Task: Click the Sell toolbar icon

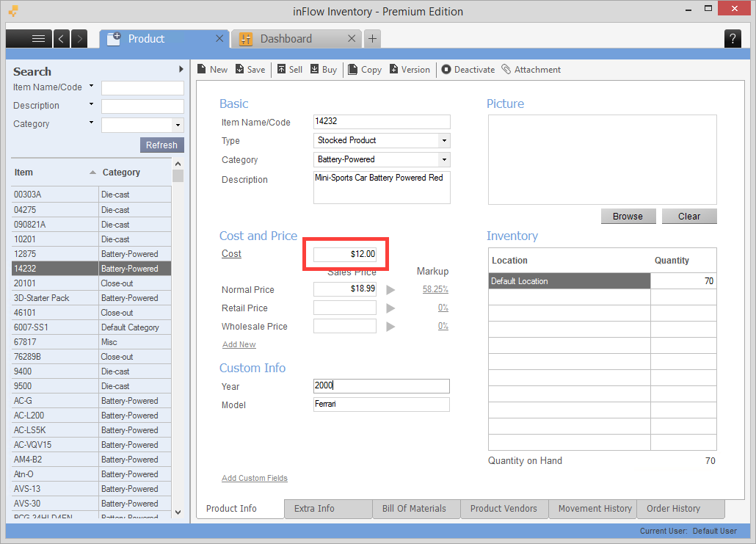Action: tap(282, 70)
